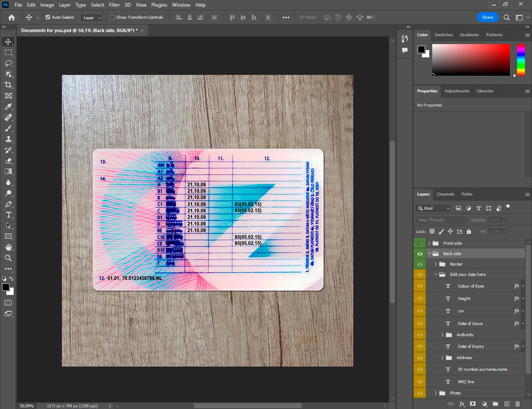Select the Lasso tool

[x=9, y=63]
